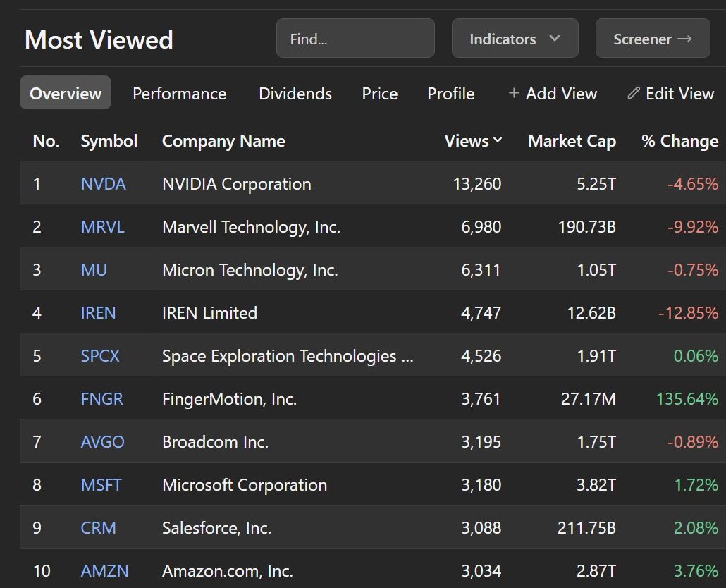Viewport: 726px width, 588px height.
Task: Click the 13,260 views value
Action: click(x=477, y=184)
